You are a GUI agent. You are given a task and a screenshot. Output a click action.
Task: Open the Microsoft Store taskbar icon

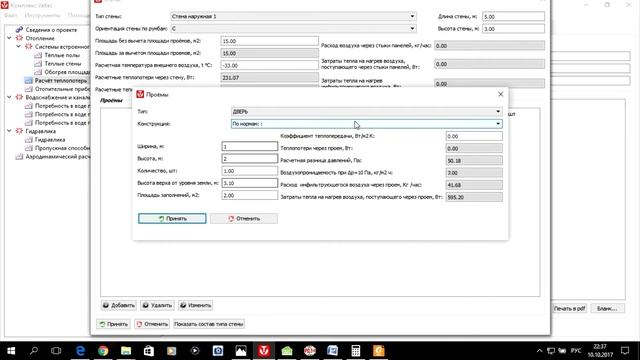tap(149, 351)
